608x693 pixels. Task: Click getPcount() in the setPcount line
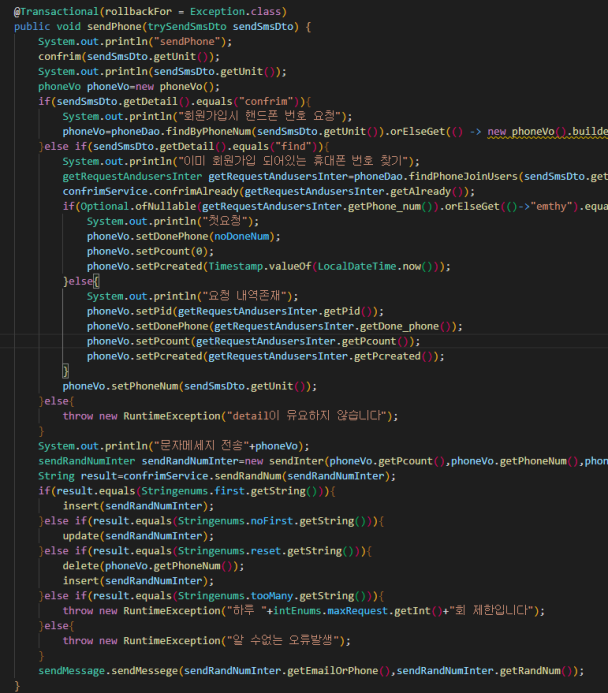coord(375,341)
